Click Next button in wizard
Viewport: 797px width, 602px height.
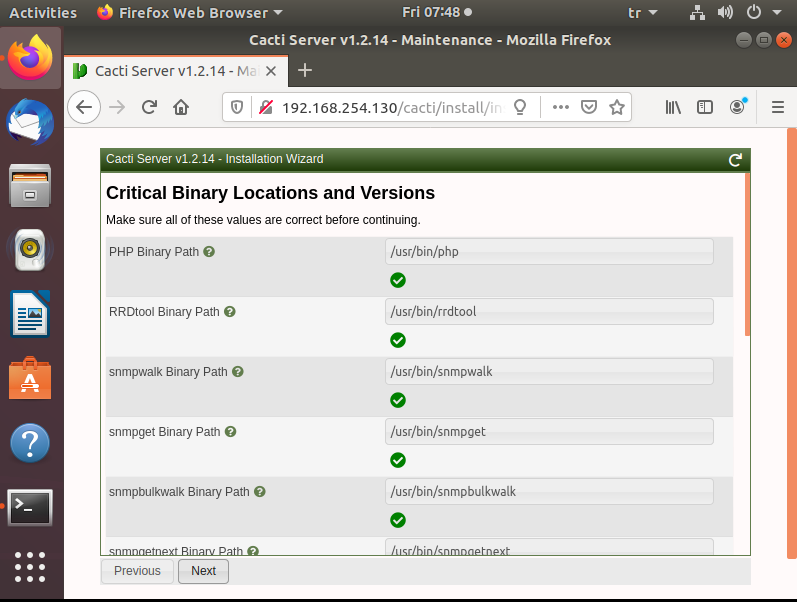tap(203, 571)
